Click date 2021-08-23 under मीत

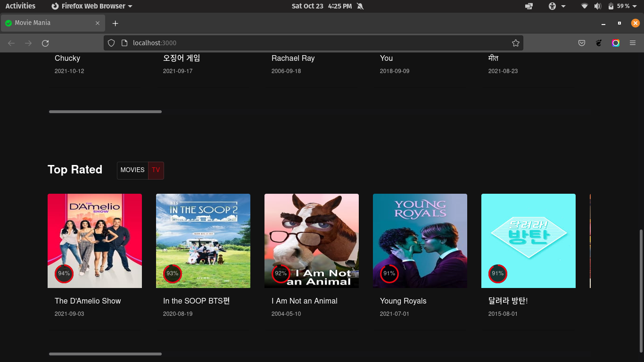point(503,71)
